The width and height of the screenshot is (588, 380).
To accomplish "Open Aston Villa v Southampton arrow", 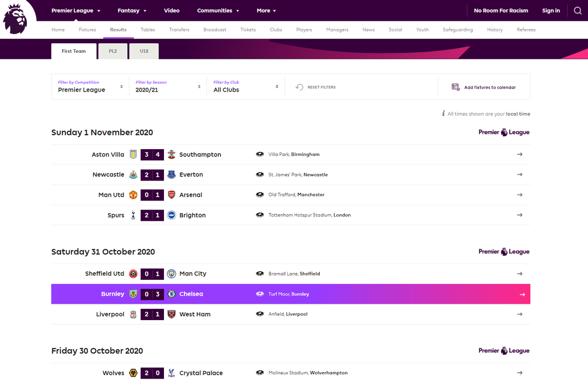I will [520, 154].
